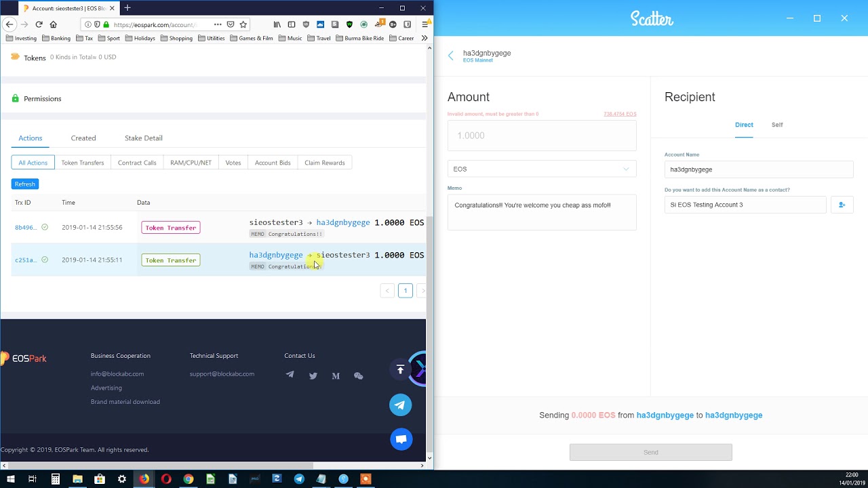The width and height of the screenshot is (868, 488).
Task: Click the Account Name field in Scatter
Action: pyautogui.click(x=759, y=169)
